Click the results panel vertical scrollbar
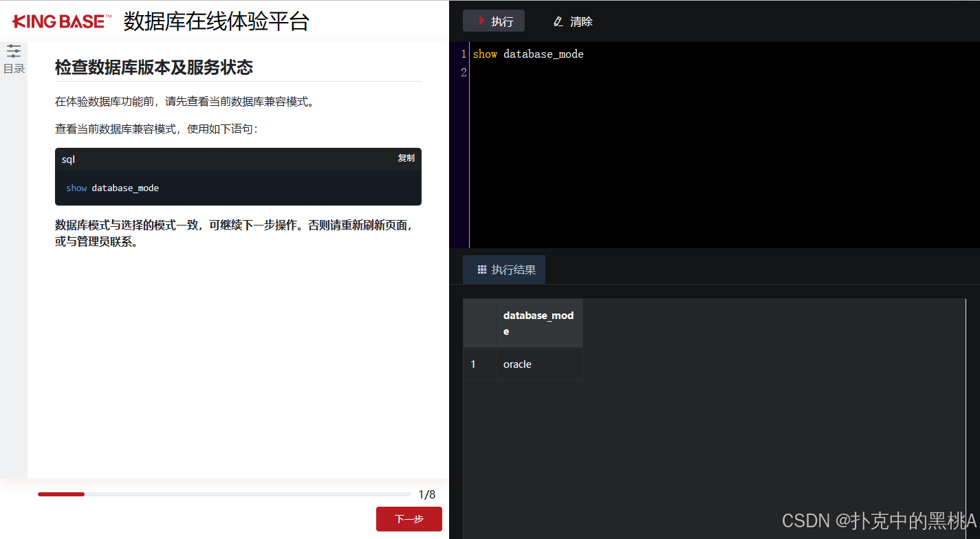This screenshot has height=539, width=980. coord(966,419)
